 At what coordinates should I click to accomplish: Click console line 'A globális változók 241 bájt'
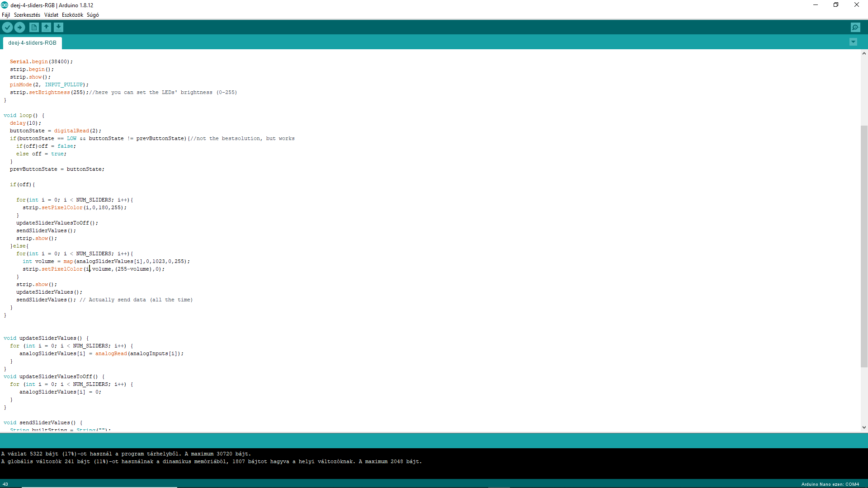212,461
